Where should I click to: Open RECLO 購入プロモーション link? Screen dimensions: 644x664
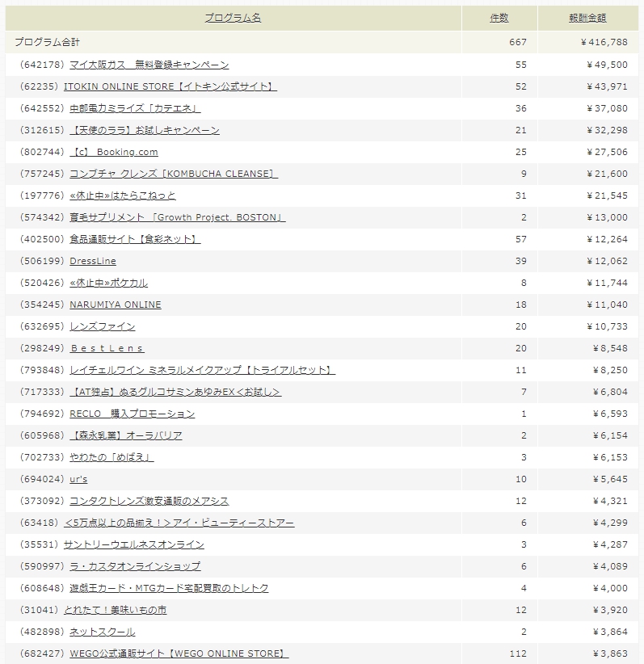coord(133,414)
